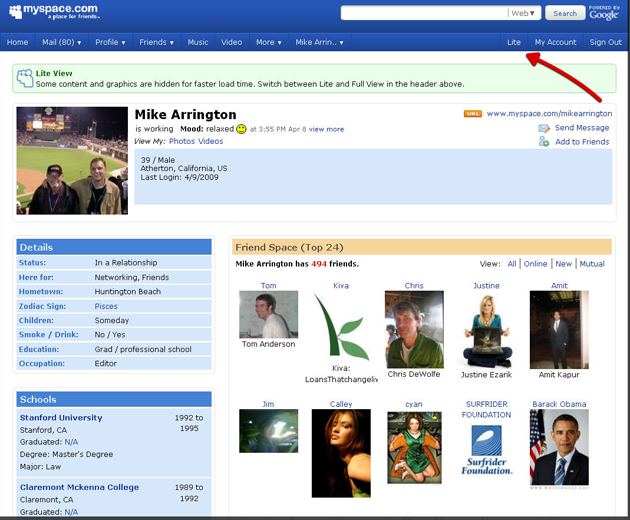Open Barack Obama name link
The height and width of the screenshot is (520, 630).
click(559, 404)
